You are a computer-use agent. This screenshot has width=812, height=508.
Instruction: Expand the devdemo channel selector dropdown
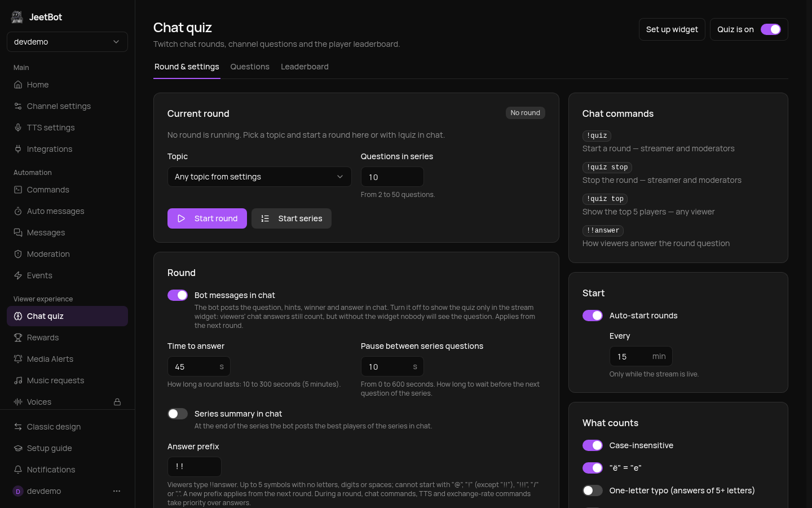coord(67,42)
